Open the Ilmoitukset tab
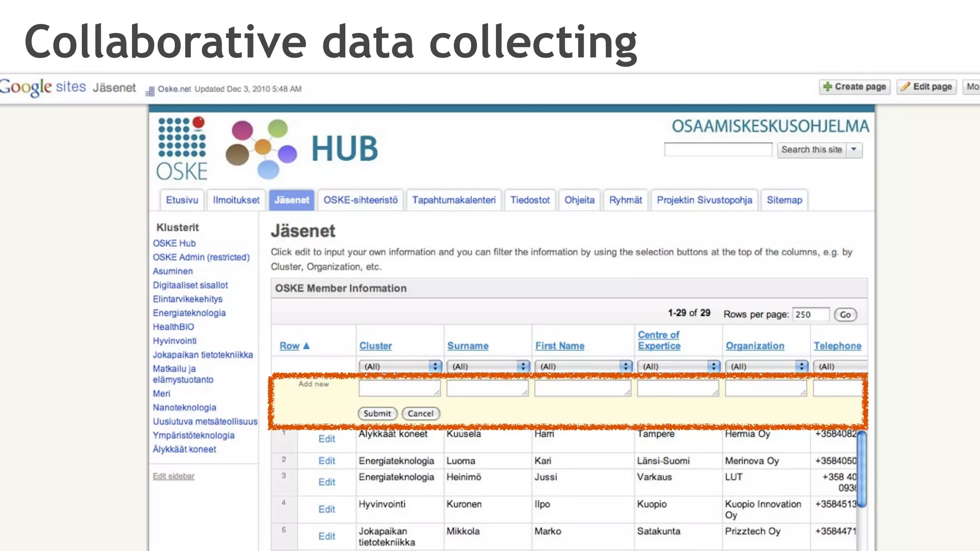Viewport: 980px width, 551px height. (x=236, y=200)
